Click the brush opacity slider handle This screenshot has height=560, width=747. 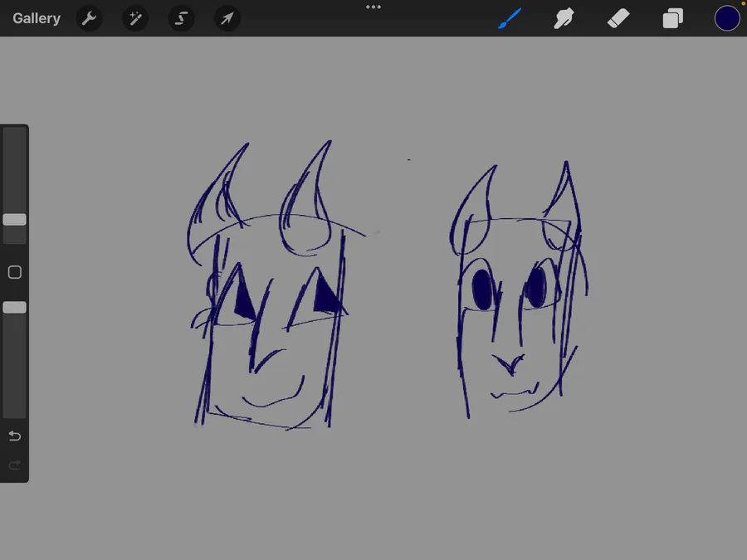(x=14, y=308)
